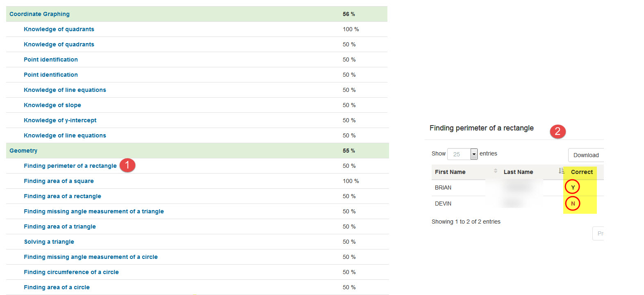The width and height of the screenshot is (644, 295).
Task: Collapse the Geometry category row
Action: pyautogui.click(x=23, y=151)
